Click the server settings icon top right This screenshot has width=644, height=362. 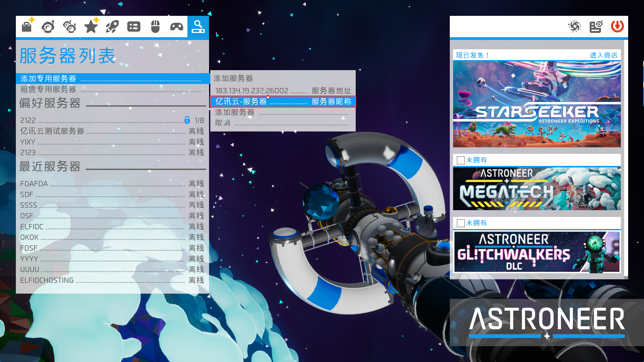(x=596, y=26)
